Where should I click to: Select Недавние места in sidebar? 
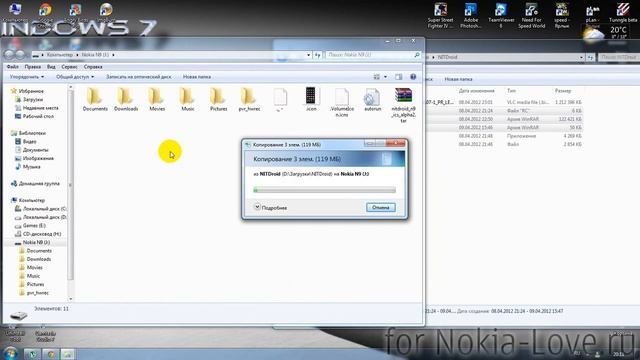(x=40, y=108)
